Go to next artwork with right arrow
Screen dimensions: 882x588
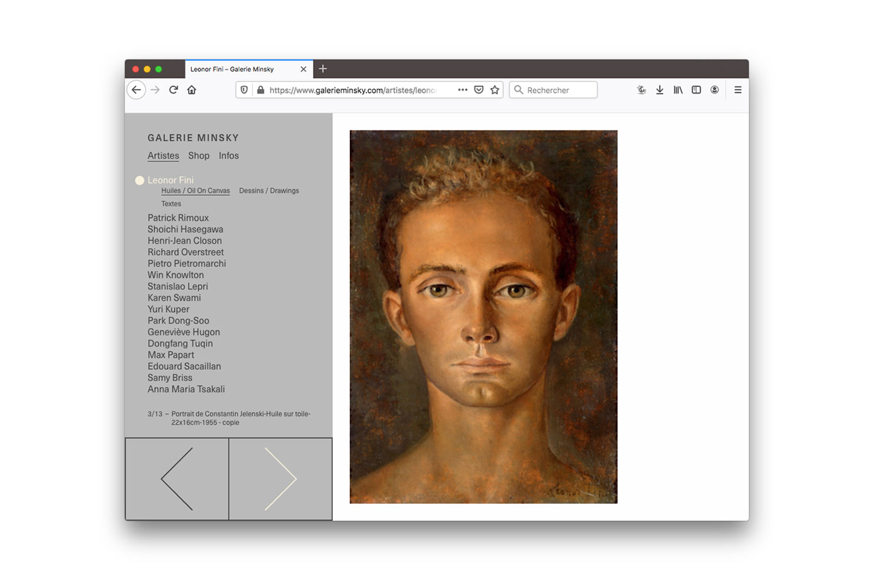click(x=280, y=479)
